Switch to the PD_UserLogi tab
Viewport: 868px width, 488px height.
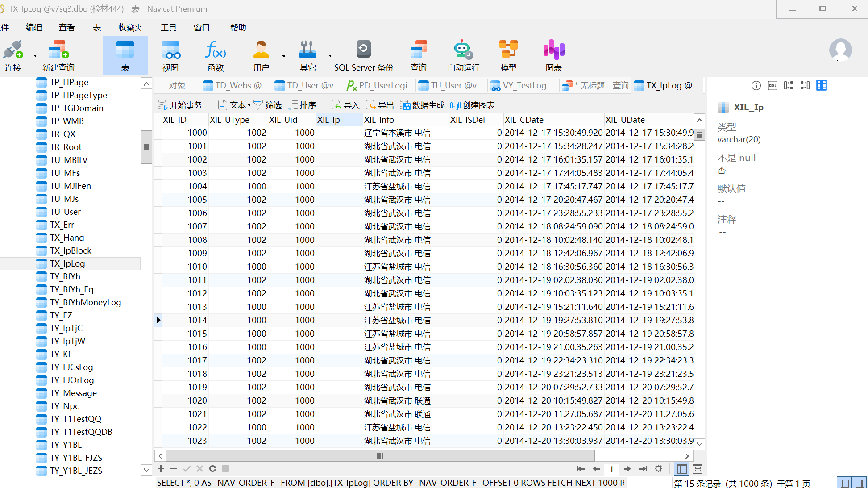tap(381, 85)
